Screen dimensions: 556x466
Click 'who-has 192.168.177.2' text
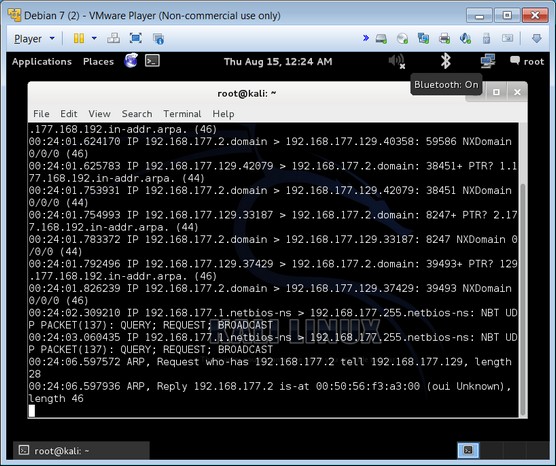point(270,362)
